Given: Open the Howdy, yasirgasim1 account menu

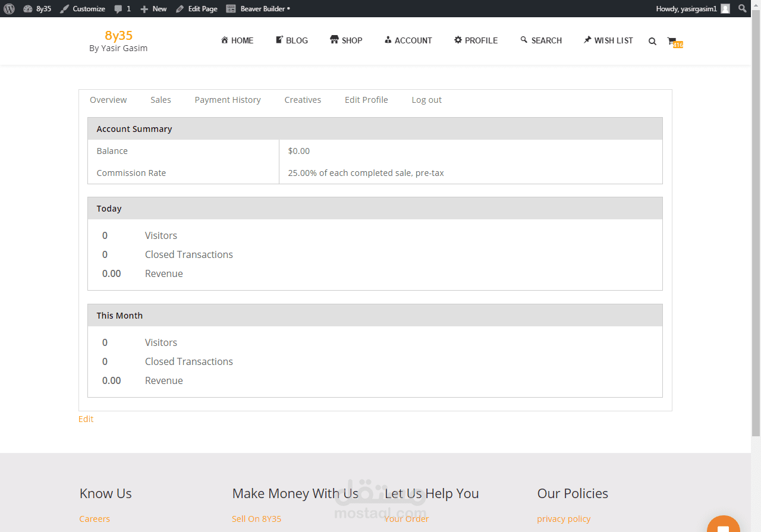Looking at the screenshot, I should click(693, 8).
